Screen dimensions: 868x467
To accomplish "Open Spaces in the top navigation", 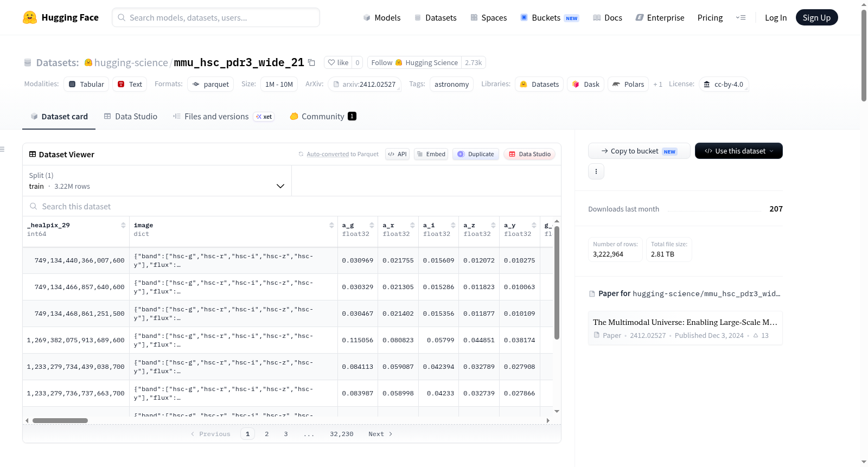I will pyautogui.click(x=488, y=17).
